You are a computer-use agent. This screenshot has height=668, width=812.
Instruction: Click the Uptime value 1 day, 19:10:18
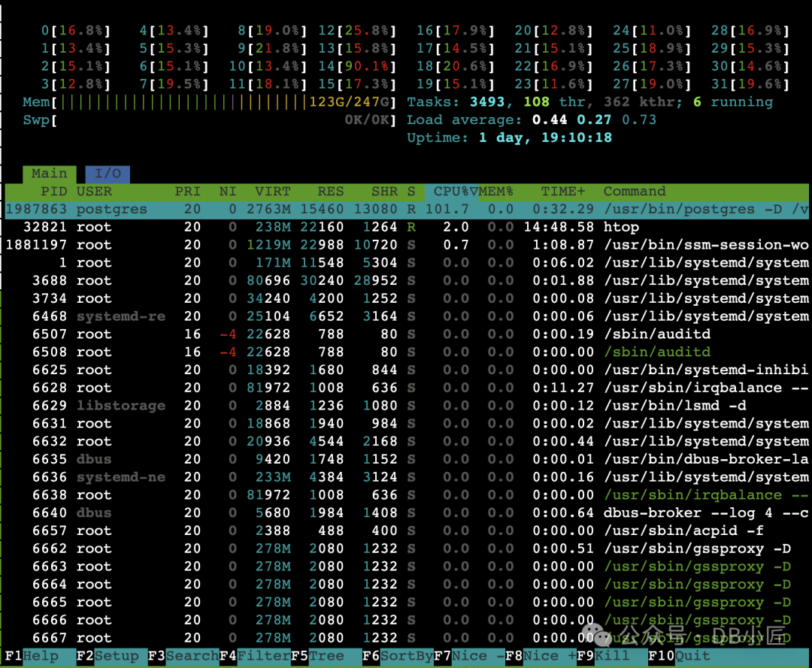pyautogui.click(x=545, y=138)
